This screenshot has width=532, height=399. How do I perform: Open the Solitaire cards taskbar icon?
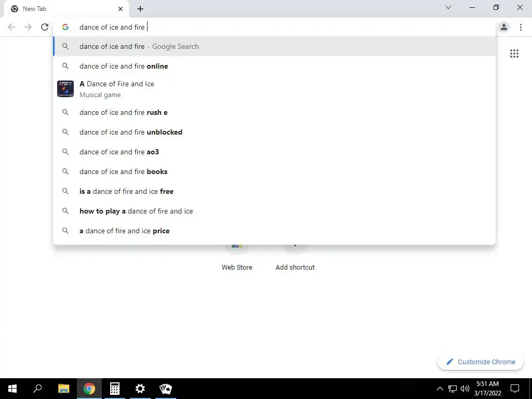[166, 389]
